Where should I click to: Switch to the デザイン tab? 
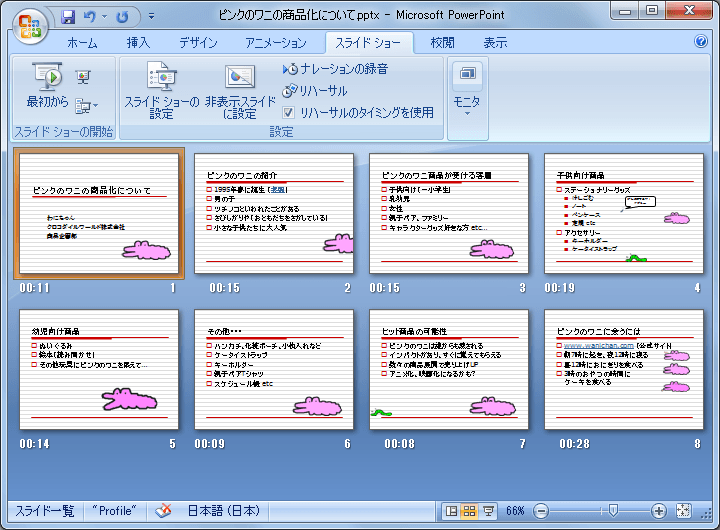(x=198, y=43)
